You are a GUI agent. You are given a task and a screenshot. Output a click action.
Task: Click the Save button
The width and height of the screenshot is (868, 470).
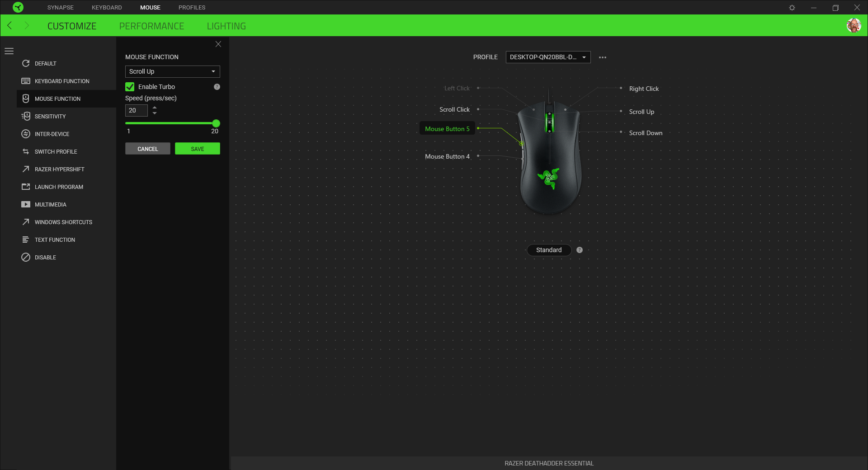(x=198, y=149)
